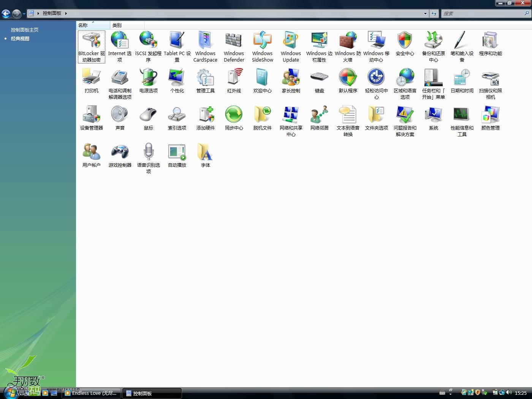Open Tablet PC 设置 icon
Screen dimensions: 532x399
point(177,41)
